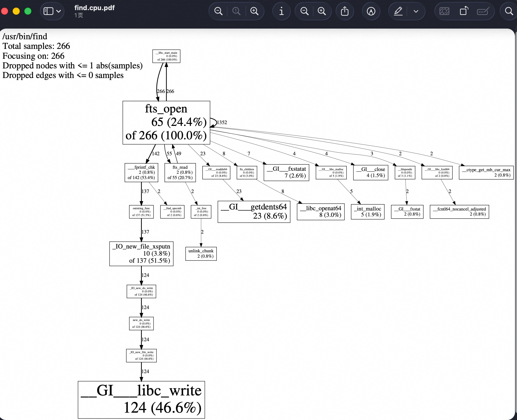Click the Rotate page icon
The height and width of the screenshot is (420, 517).
click(x=464, y=11)
